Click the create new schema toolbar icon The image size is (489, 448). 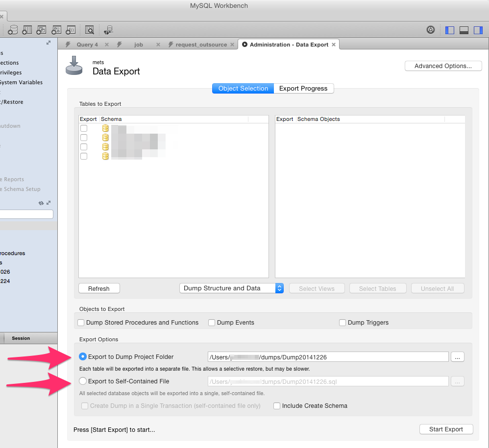tap(13, 30)
